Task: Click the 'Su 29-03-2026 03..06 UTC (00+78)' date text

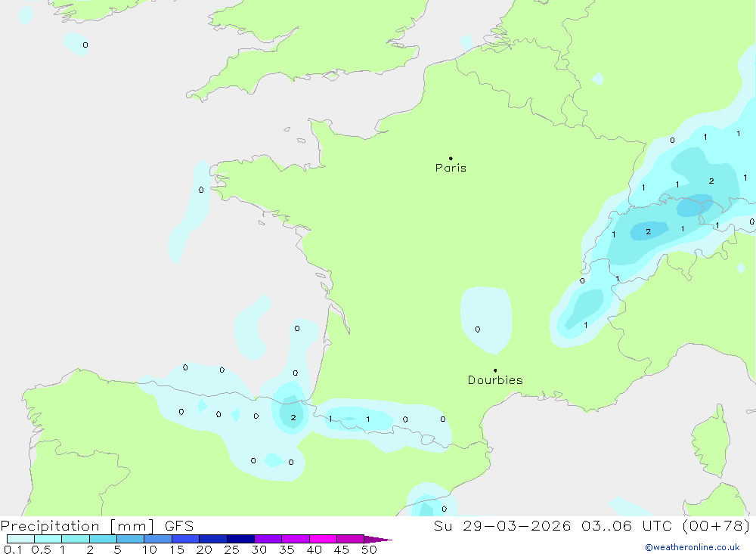Action: [592, 525]
